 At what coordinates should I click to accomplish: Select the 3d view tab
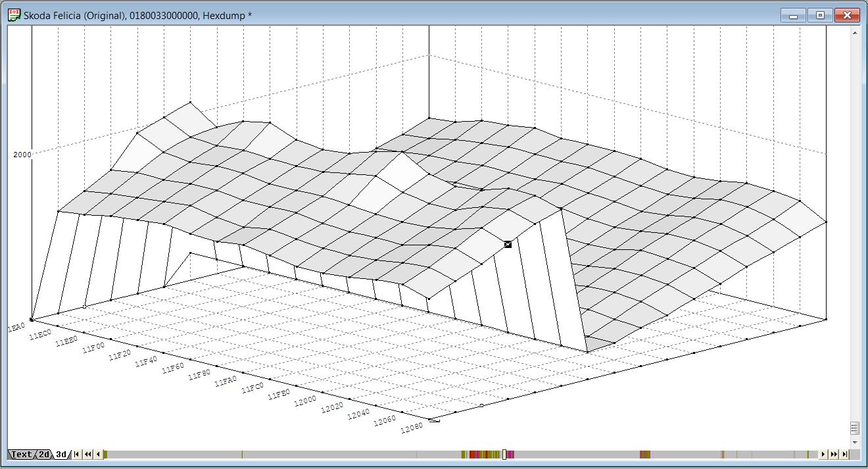click(x=61, y=455)
